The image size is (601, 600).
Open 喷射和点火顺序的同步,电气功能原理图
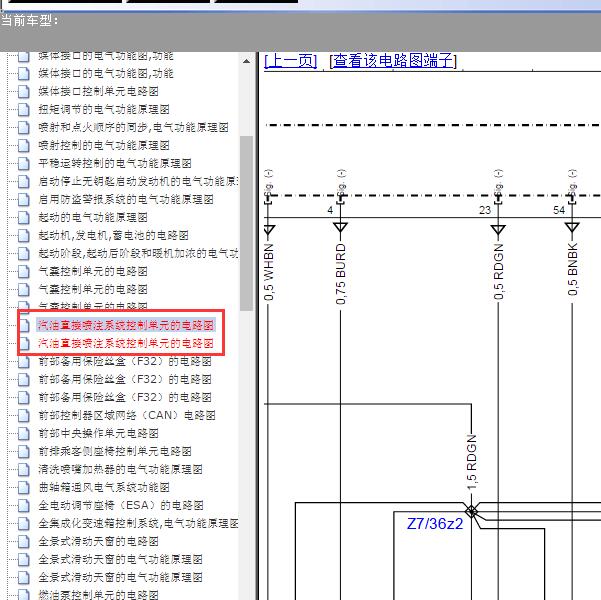[x=133, y=127]
